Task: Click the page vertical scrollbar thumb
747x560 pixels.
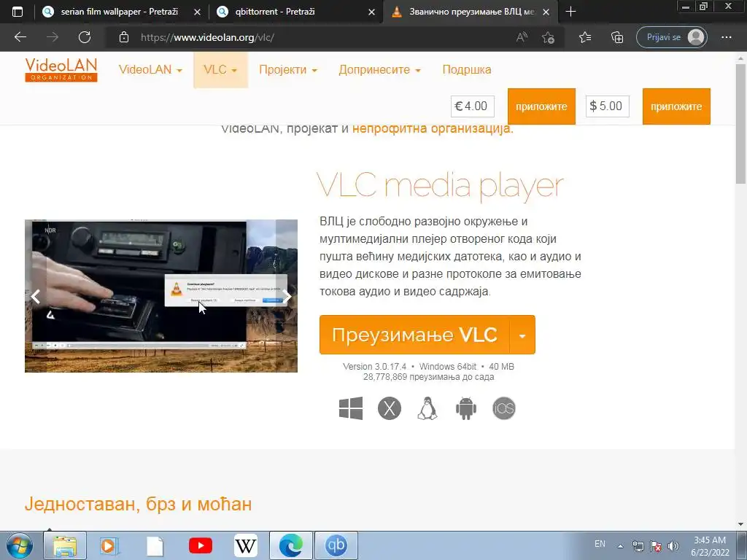Action: click(x=741, y=124)
